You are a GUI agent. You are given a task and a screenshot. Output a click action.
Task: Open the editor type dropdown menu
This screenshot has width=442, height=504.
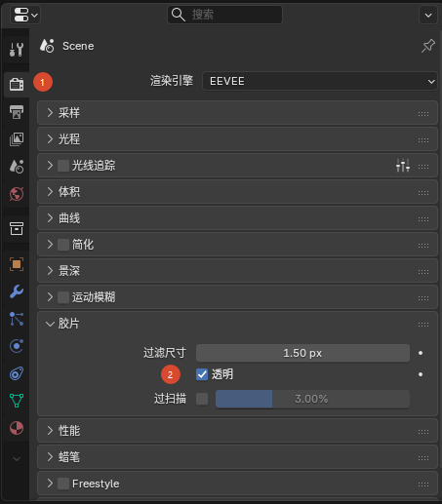pyautogui.click(x=25, y=15)
